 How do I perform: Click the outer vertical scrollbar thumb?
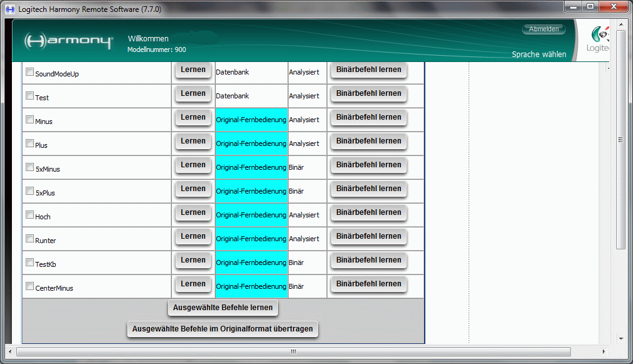[621, 139]
